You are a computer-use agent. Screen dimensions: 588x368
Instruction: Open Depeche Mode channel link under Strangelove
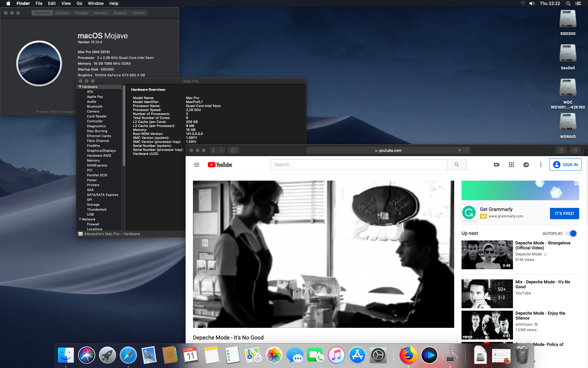point(529,254)
